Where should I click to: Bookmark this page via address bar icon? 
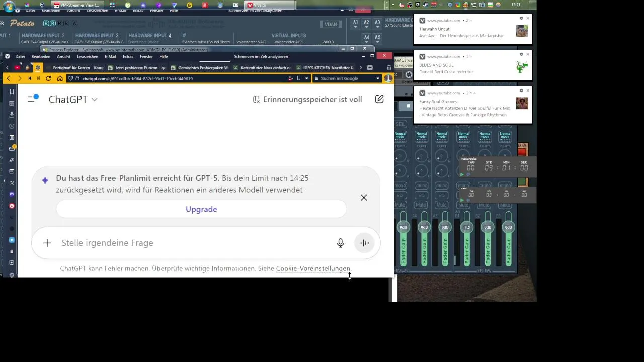(x=299, y=78)
